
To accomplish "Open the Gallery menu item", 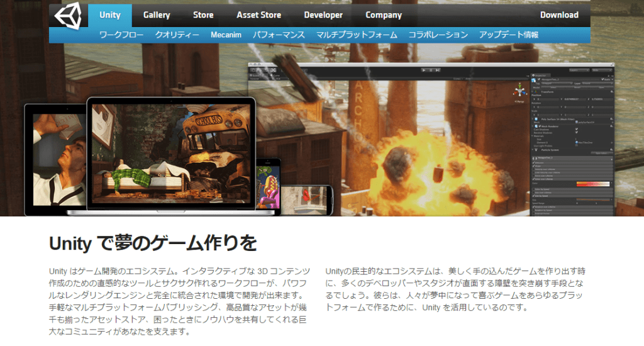I will pos(157,15).
